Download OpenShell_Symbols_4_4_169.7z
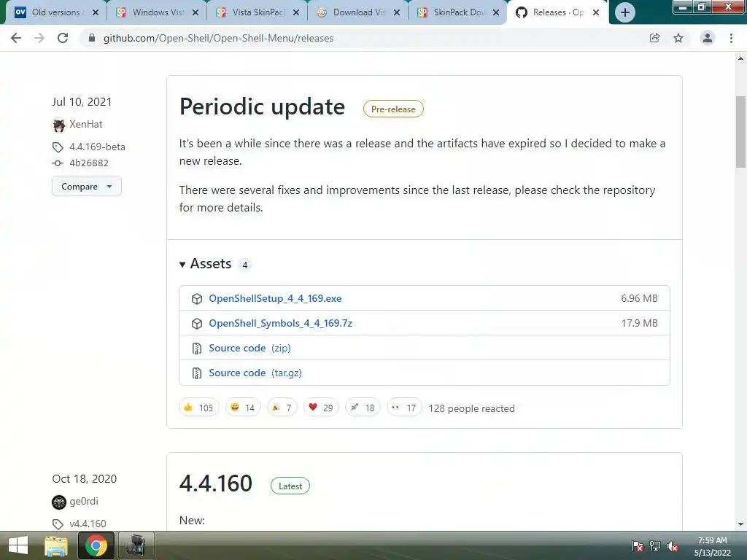This screenshot has height=560, width=747. tap(281, 323)
